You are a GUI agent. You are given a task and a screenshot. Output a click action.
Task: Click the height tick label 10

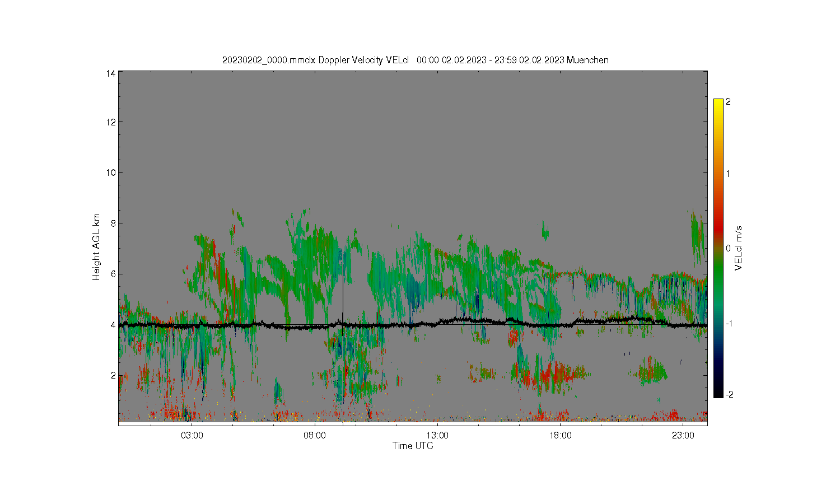click(x=111, y=172)
